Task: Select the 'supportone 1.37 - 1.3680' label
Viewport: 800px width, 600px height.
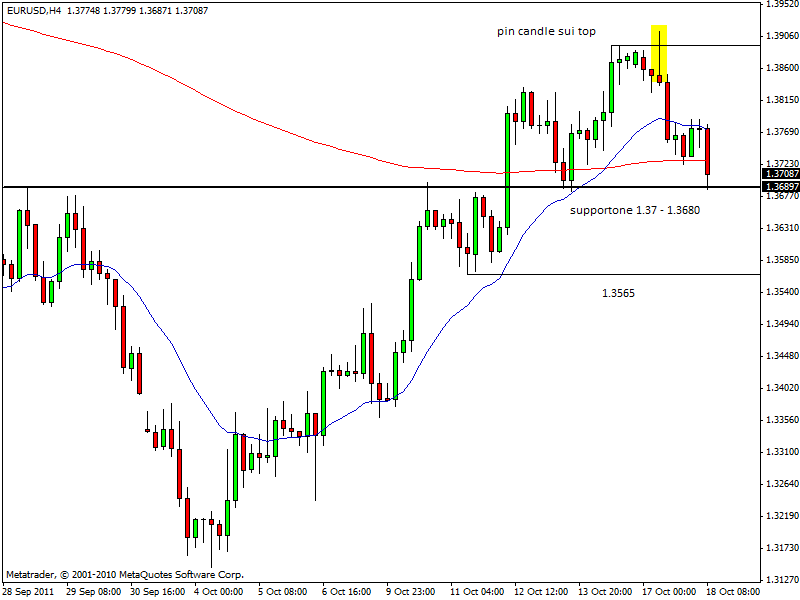Action: click(634, 211)
